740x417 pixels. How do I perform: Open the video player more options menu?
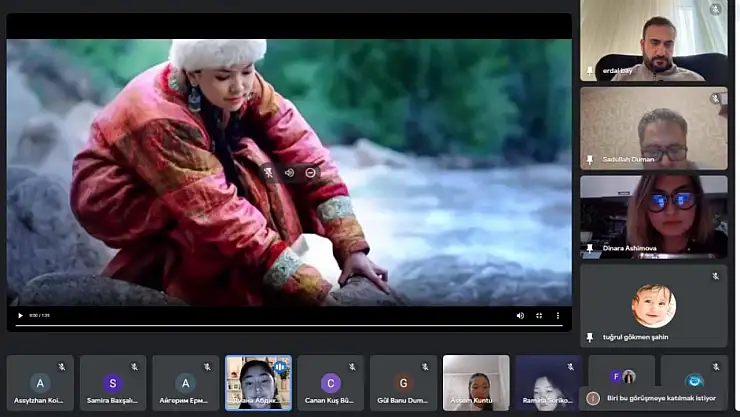(558, 316)
